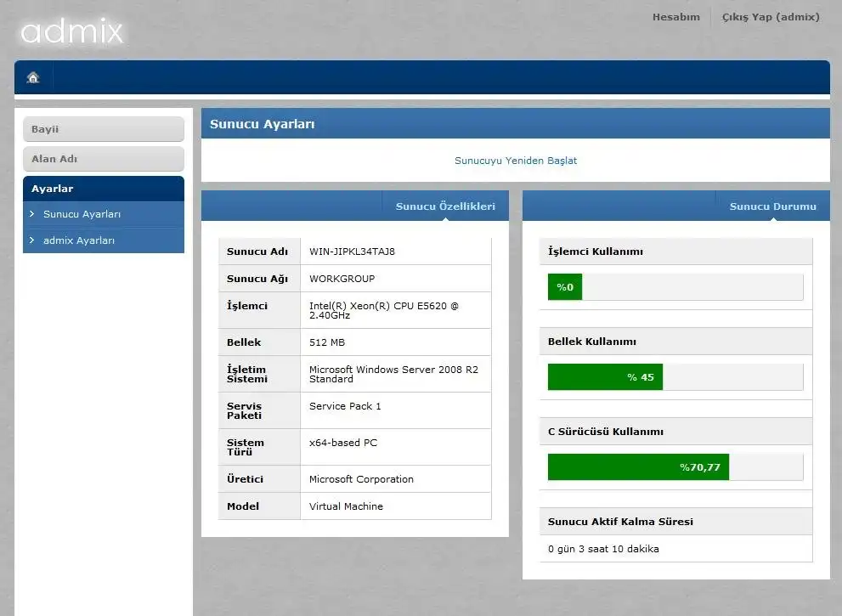Viewport: 842px width, 616px height.
Task: Open admix Ayarları in sidebar
Action: tap(79, 240)
